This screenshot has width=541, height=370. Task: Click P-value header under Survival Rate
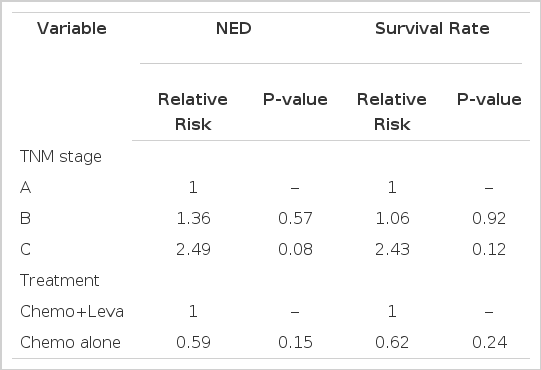point(489,99)
